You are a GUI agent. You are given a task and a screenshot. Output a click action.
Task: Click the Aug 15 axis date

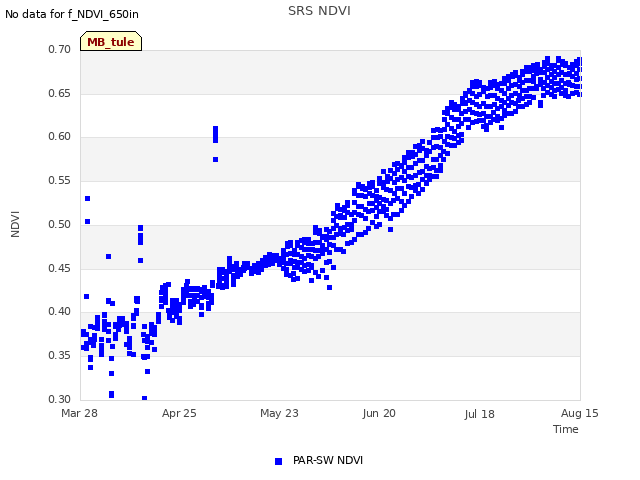[x=580, y=413]
